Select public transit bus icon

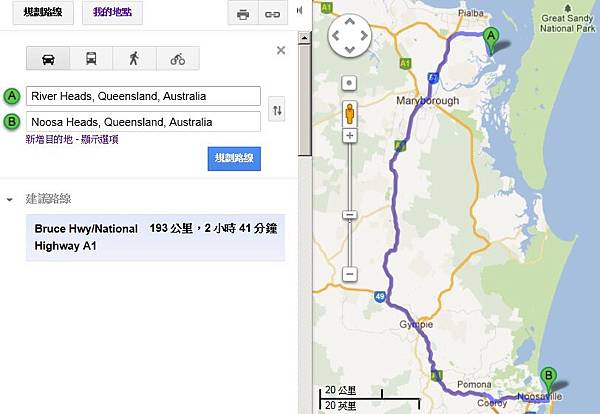click(x=91, y=59)
